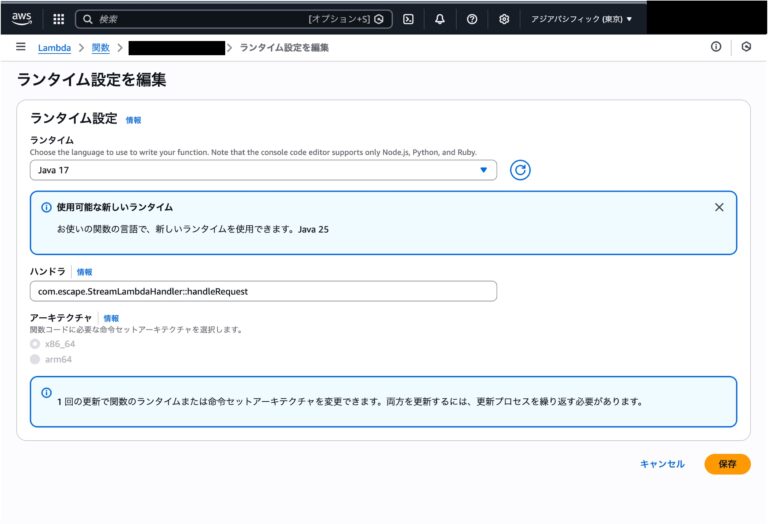Select the x86_64 architecture radio button
Viewport: 768px width, 524px height.
pos(36,343)
